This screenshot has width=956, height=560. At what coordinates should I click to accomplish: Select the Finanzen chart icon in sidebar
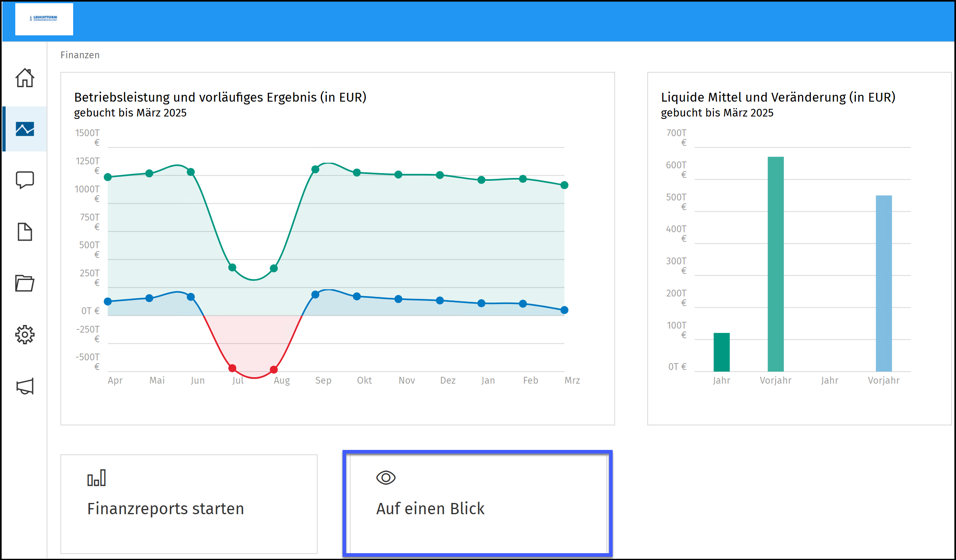(x=25, y=129)
